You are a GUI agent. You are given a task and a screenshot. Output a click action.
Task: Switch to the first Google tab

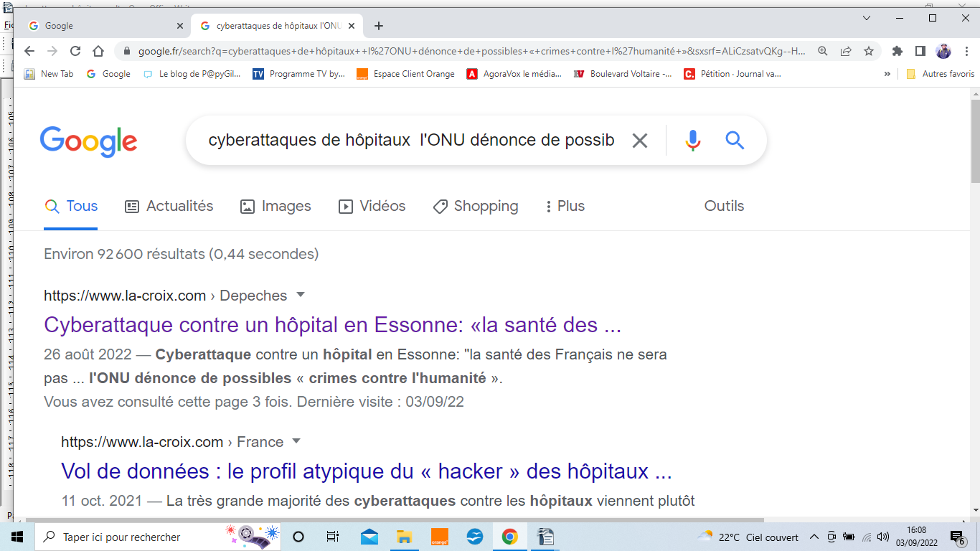(105, 26)
